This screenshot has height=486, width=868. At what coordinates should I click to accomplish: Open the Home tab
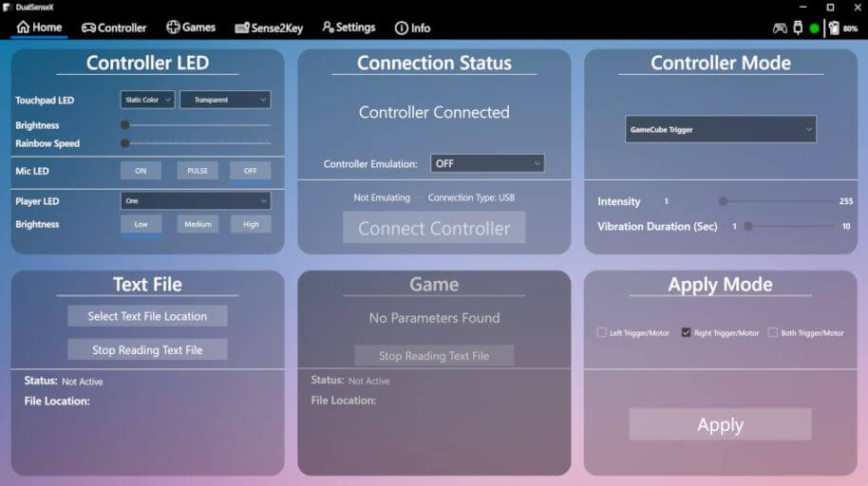(39, 28)
